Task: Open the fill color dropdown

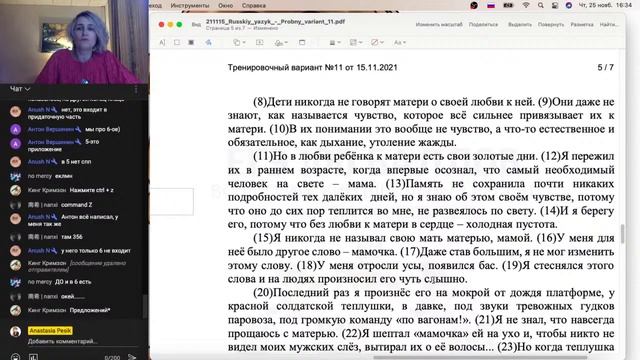Action: click(377, 42)
